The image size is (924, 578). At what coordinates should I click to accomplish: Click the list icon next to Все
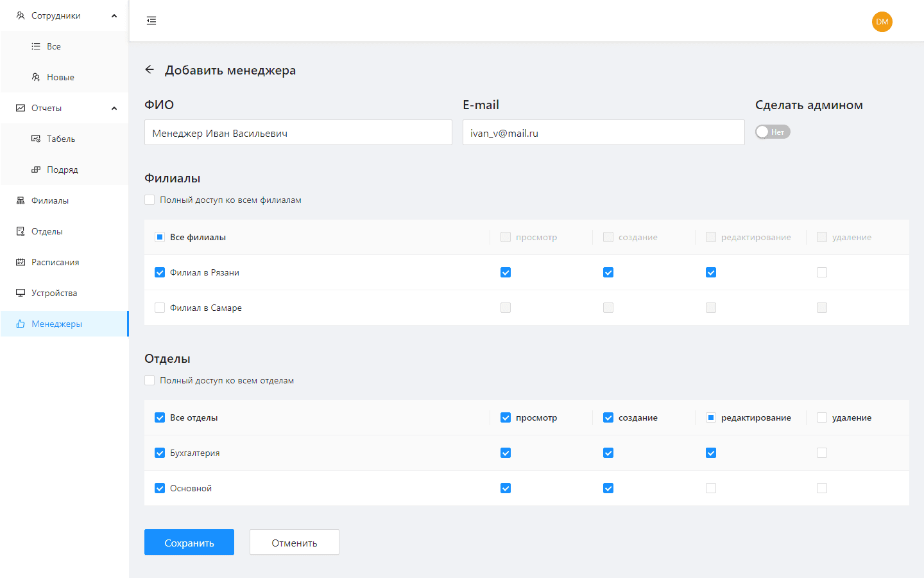[36, 46]
